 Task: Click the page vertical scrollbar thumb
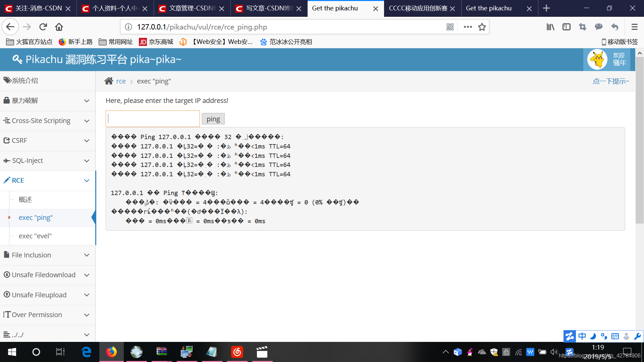point(640,140)
